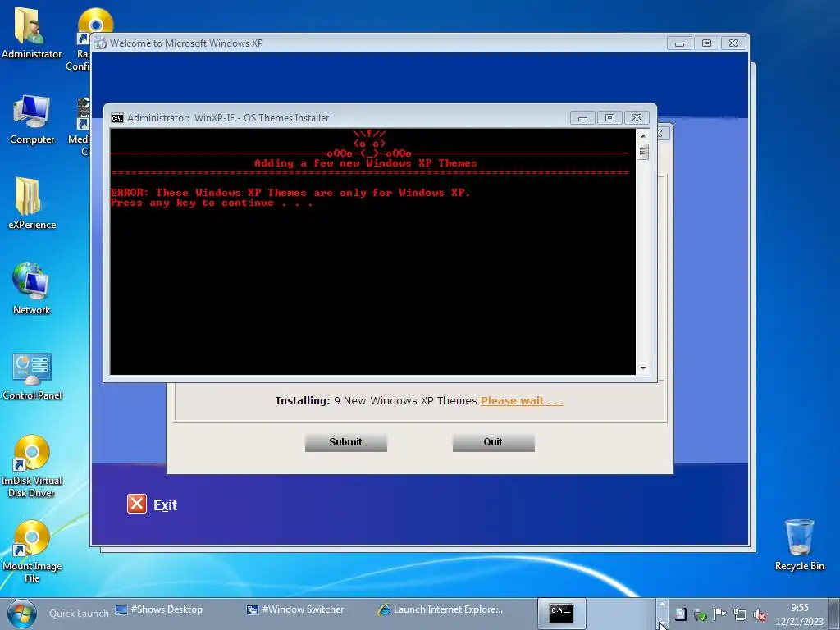The image size is (840, 630).
Task: Minimize the OS Themes Installer console
Action: coord(582,118)
